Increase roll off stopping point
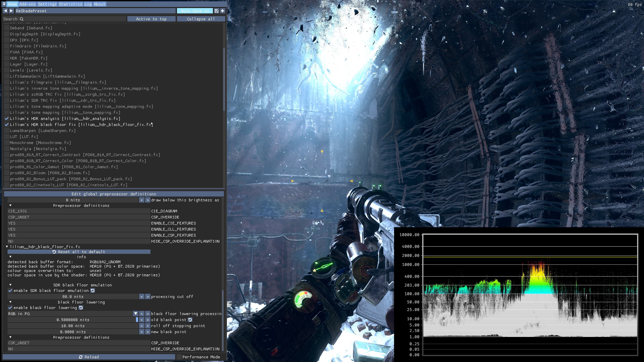 coord(148,326)
